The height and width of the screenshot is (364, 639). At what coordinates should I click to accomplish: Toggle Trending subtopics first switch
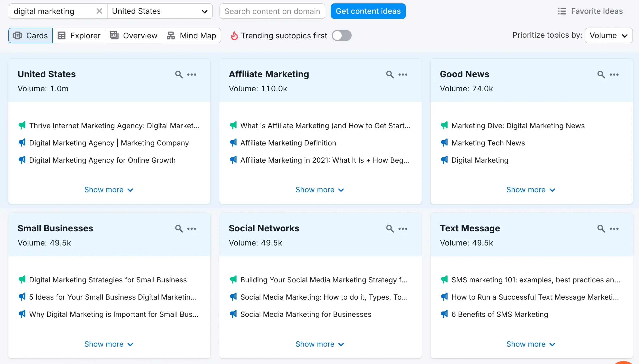coord(342,35)
